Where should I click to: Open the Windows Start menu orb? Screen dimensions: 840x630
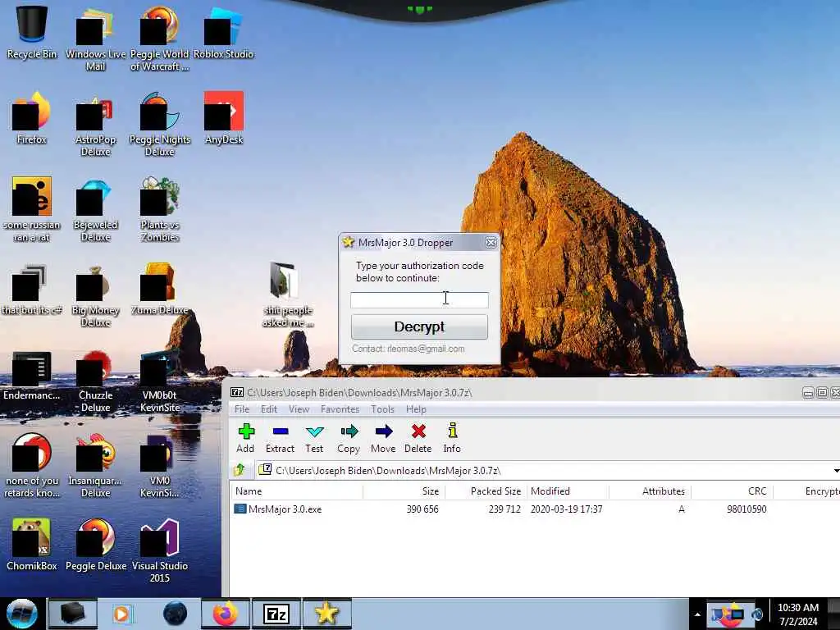tap(22, 614)
